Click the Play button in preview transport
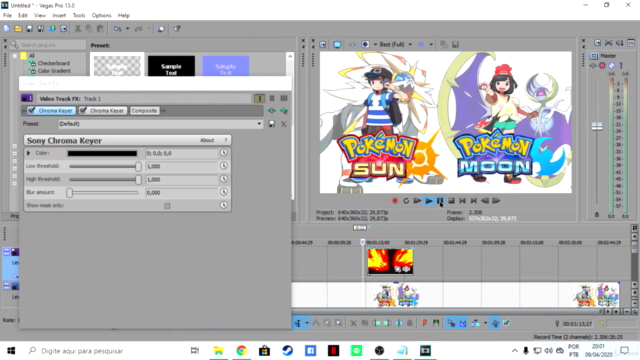Screen dimensions: 640x360 click(429, 201)
